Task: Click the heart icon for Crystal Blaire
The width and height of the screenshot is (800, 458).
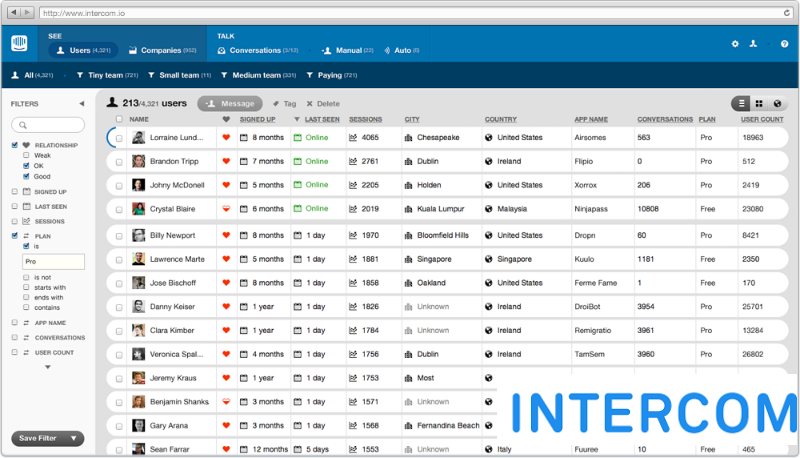Action: [x=226, y=209]
